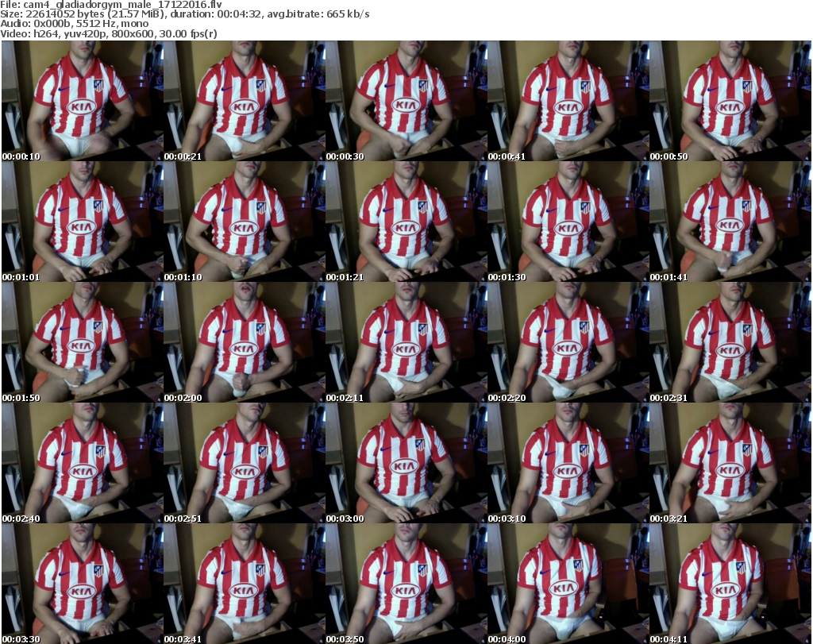Choose the thumbnail timestamped 00:03:00
This screenshot has width=813, height=644.
406,463
